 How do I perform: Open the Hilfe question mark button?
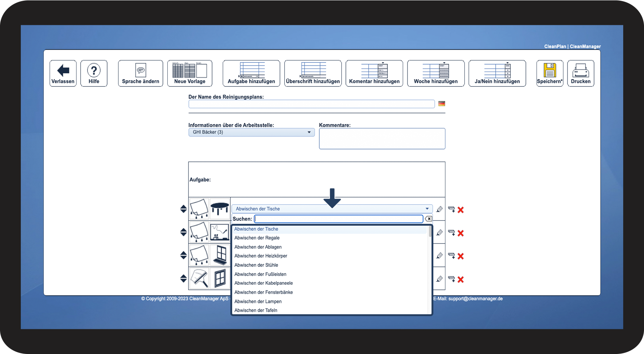[x=94, y=73]
